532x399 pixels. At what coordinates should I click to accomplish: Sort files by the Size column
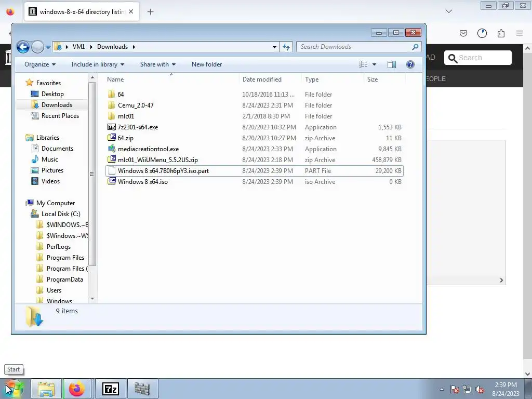pyautogui.click(x=372, y=79)
